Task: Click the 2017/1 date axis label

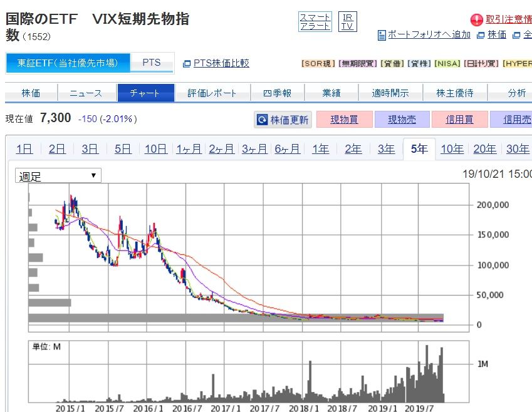Action: point(226,408)
